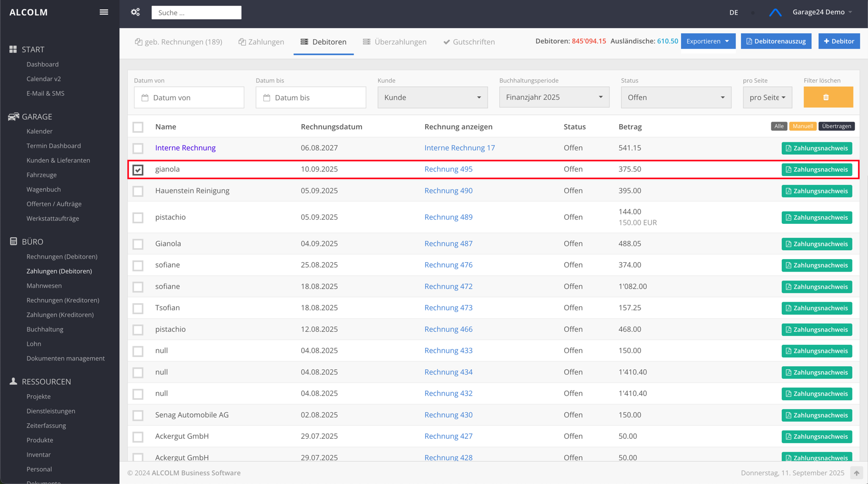Toggle the hamburger sidebar menu icon
The height and width of the screenshot is (484, 868).
coord(104,12)
